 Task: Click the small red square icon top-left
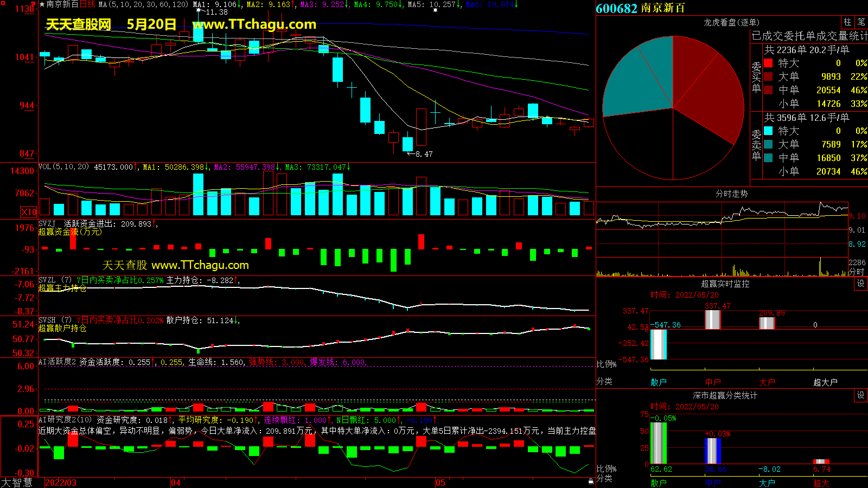coord(3,3)
